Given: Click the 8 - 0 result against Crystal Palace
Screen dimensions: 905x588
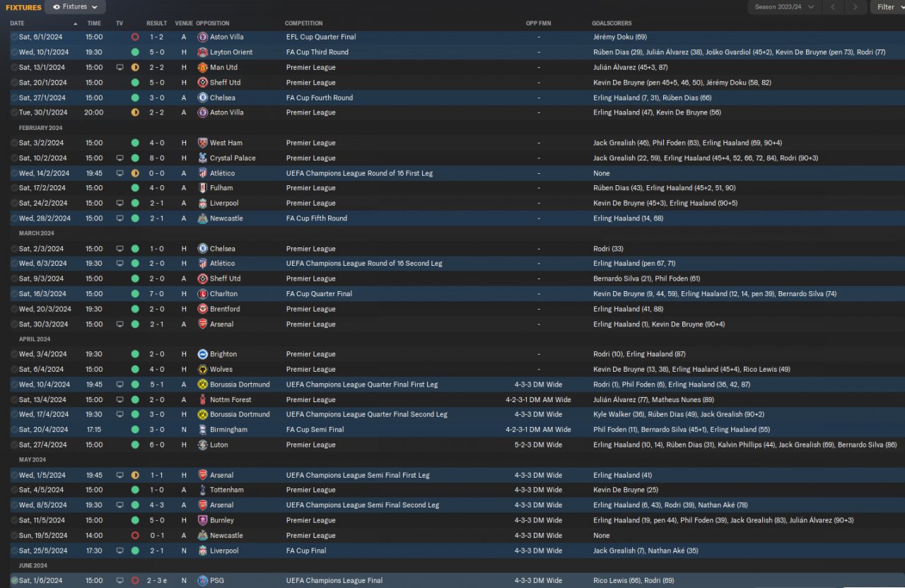Looking at the screenshot, I should pos(157,158).
